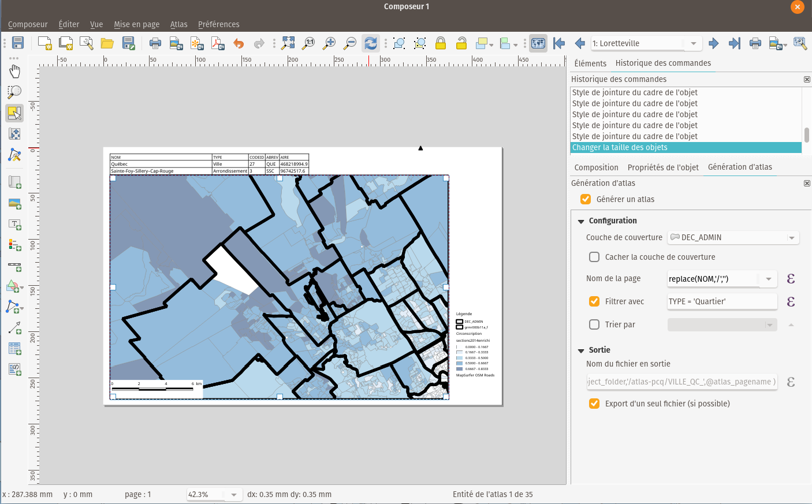
Task: Disable Export d'un seul fichier (si possible)
Action: click(x=594, y=403)
